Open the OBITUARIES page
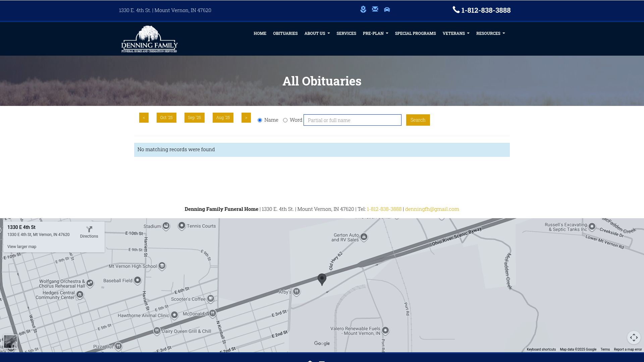 click(285, 33)
